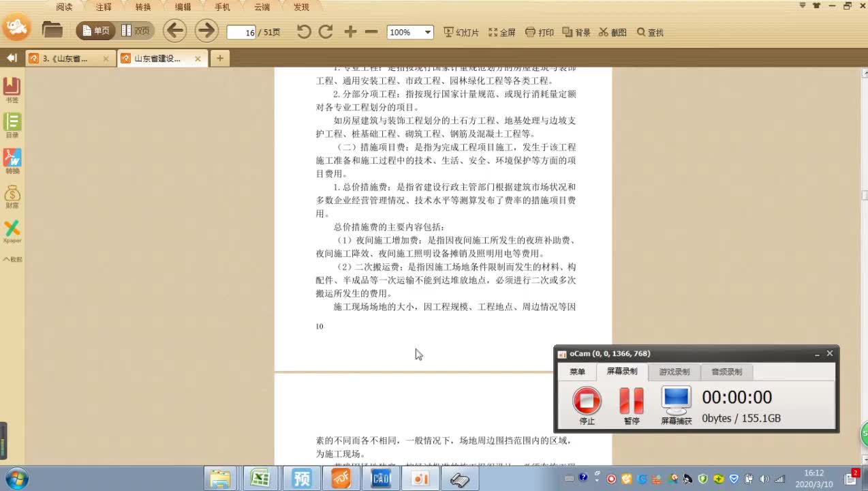This screenshot has height=491, width=868.
Task: Select oCam 游戏录制 tab
Action: pos(674,372)
